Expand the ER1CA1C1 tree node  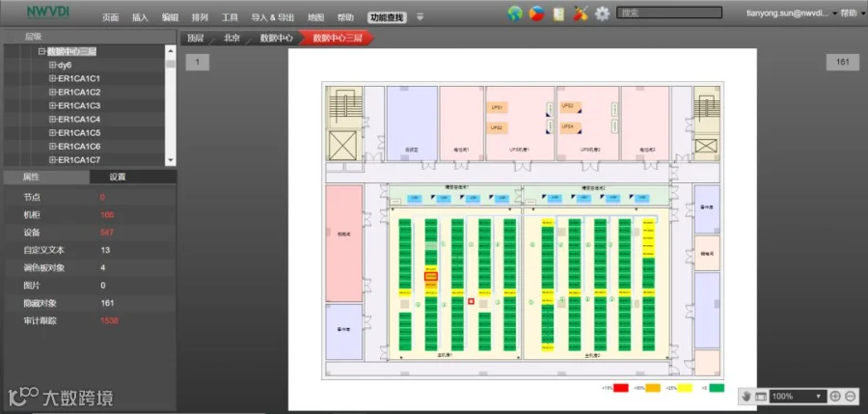point(53,79)
